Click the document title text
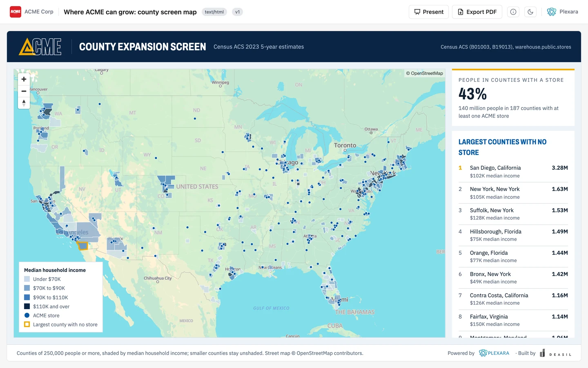The width and height of the screenshot is (588, 368). (x=130, y=12)
